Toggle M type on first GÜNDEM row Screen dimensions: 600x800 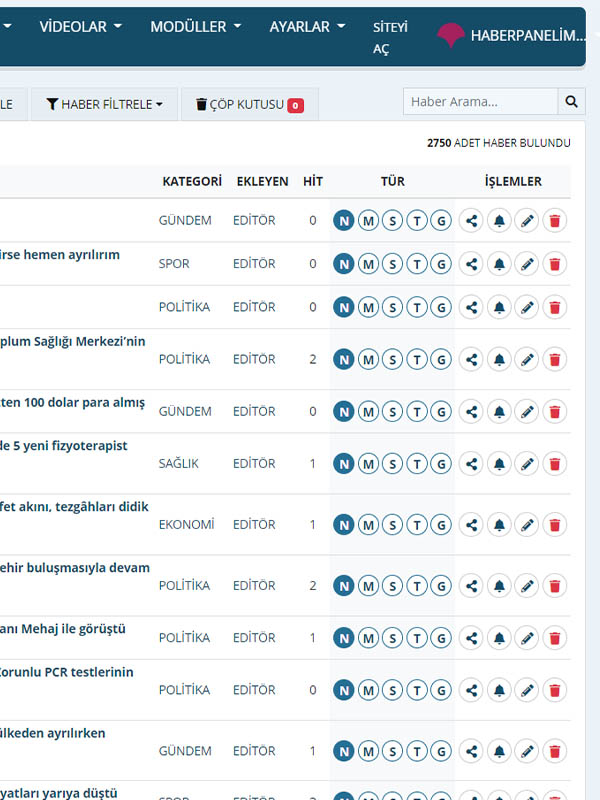pyautogui.click(x=368, y=220)
